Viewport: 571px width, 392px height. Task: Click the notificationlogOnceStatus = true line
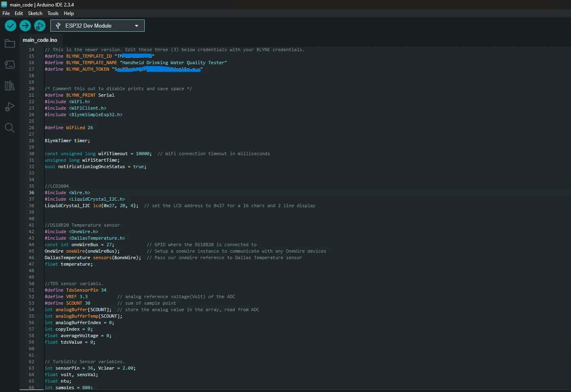pos(96,167)
